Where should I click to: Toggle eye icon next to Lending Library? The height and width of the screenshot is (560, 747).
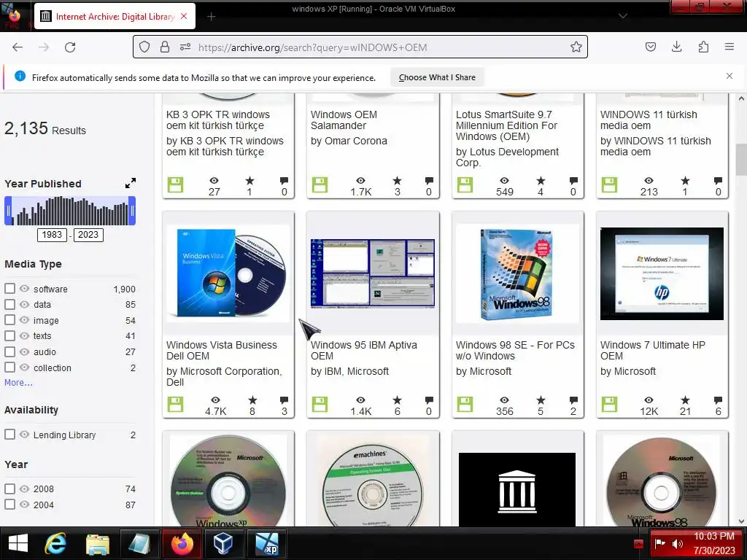(x=24, y=435)
